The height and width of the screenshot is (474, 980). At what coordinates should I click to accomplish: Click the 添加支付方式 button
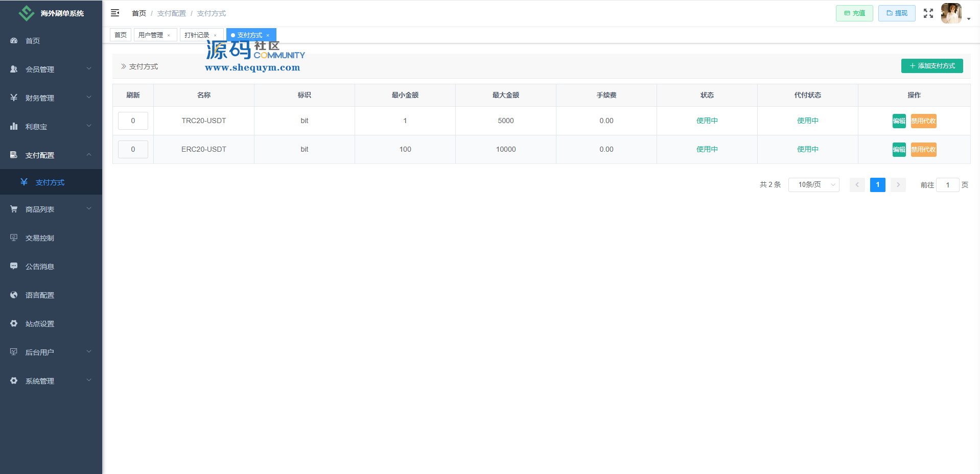tap(931, 66)
